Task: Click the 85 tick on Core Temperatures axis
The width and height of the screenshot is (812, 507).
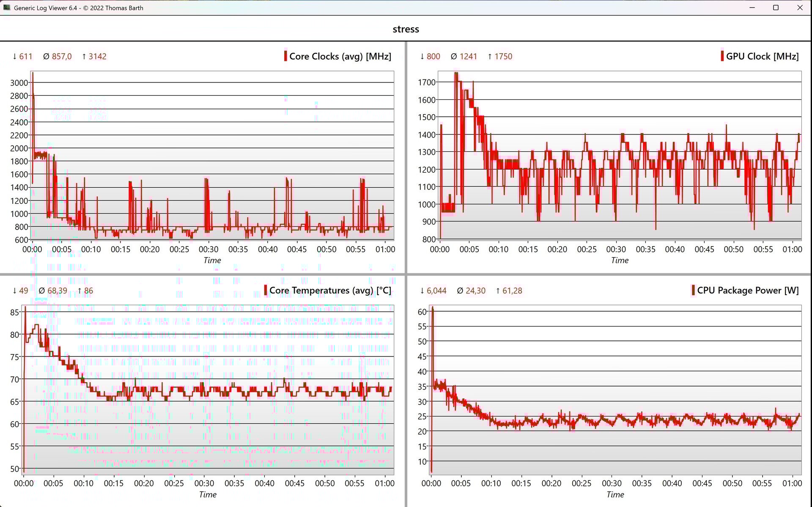Action: (x=14, y=312)
